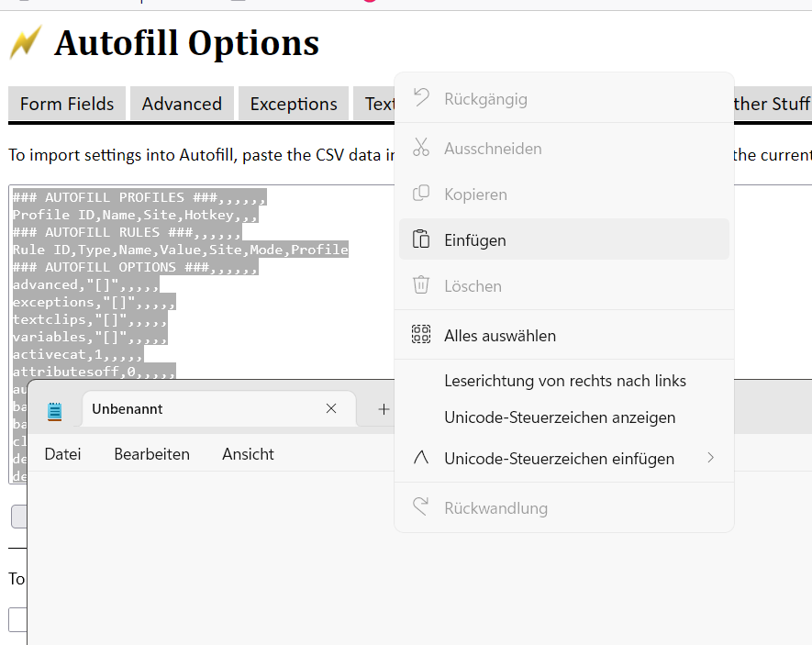The height and width of the screenshot is (645, 812).
Task: Switch to the Advanced tab
Action: click(182, 104)
